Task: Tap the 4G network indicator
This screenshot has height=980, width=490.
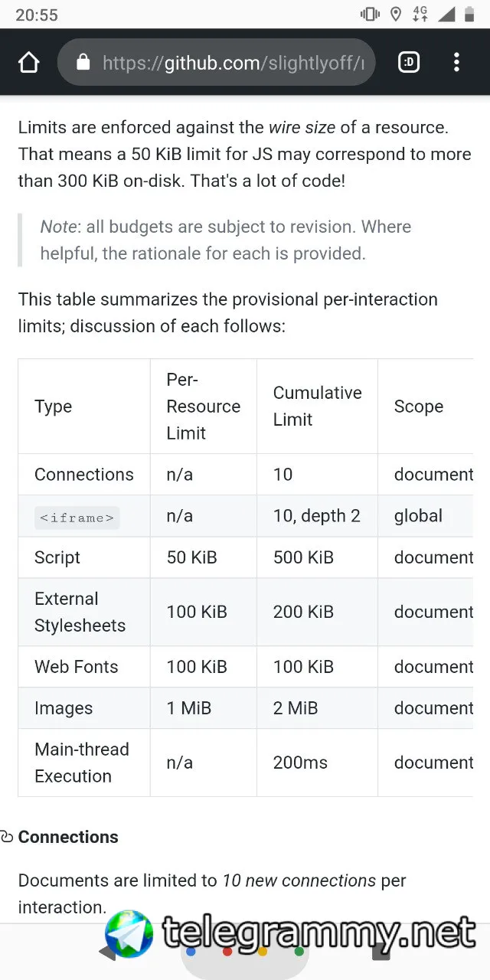Action: click(x=420, y=14)
